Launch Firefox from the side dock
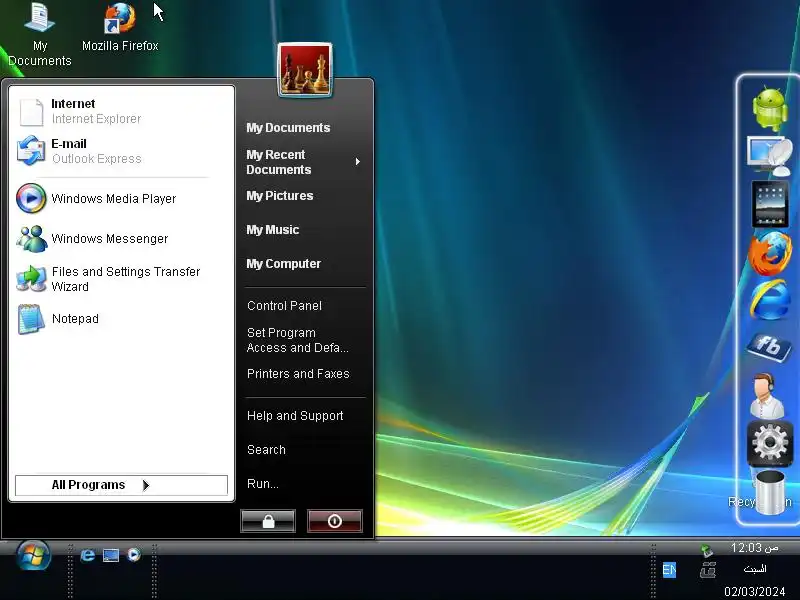 [770, 254]
